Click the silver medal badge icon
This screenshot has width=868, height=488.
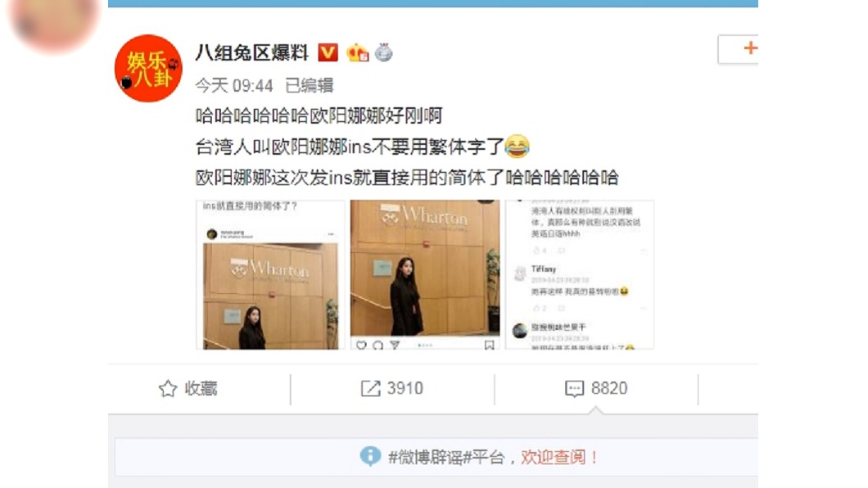[x=383, y=52]
